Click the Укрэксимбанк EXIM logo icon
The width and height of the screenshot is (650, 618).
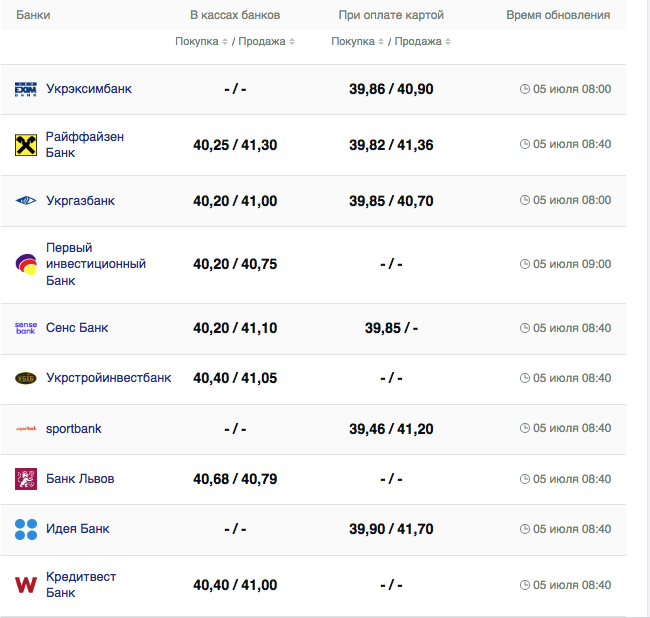coord(26,89)
